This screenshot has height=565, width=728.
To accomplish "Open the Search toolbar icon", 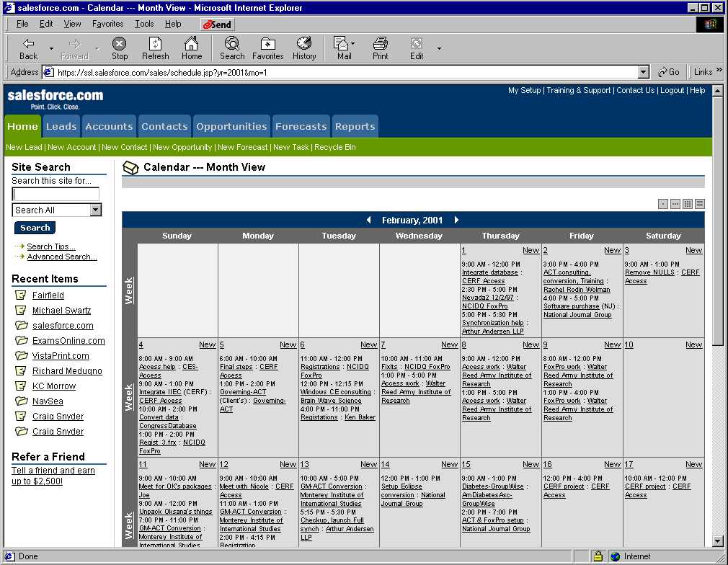I will pyautogui.click(x=231, y=48).
